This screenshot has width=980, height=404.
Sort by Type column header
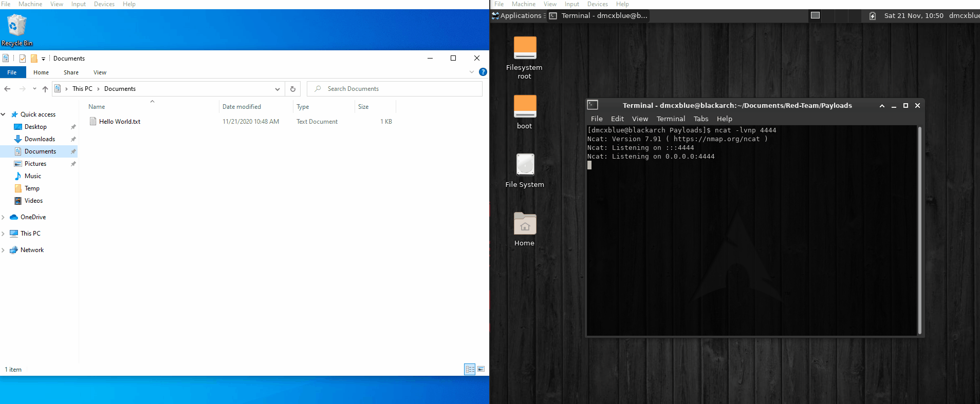303,107
